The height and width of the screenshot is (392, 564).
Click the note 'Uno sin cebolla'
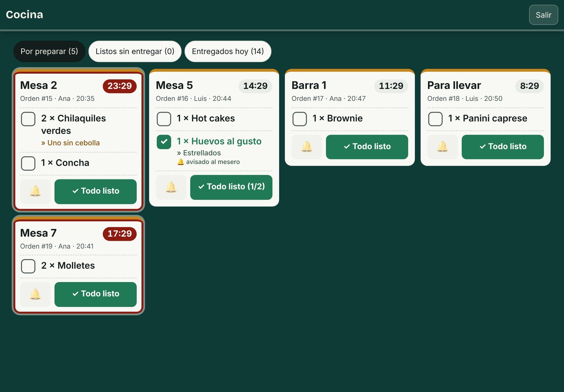coord(70,143)
